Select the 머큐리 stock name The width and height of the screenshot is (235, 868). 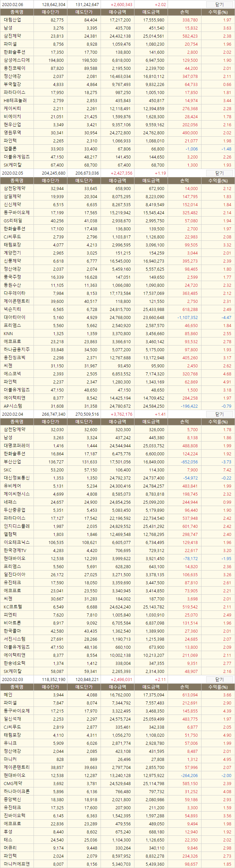[x=10, y=848]
